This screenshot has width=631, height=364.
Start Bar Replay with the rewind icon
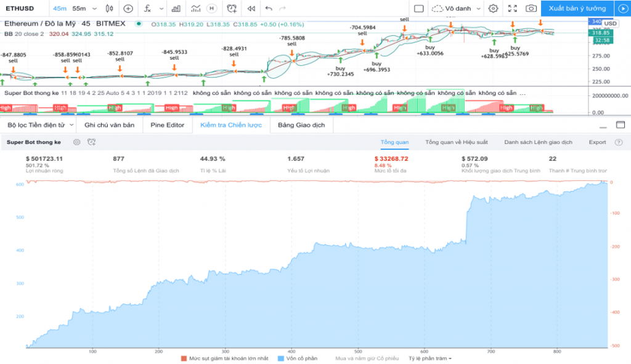pyautogui.click(x=250, y=9)
